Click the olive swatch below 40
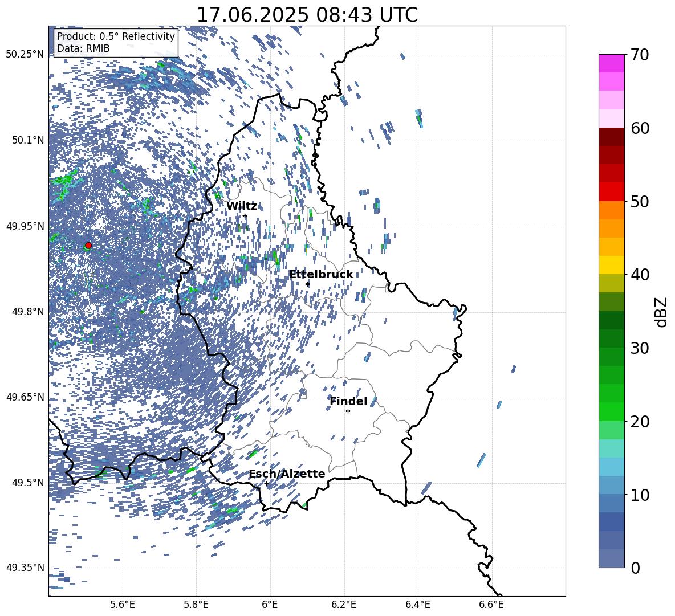This screenshot has width=675, height=616. coord(612,283)
